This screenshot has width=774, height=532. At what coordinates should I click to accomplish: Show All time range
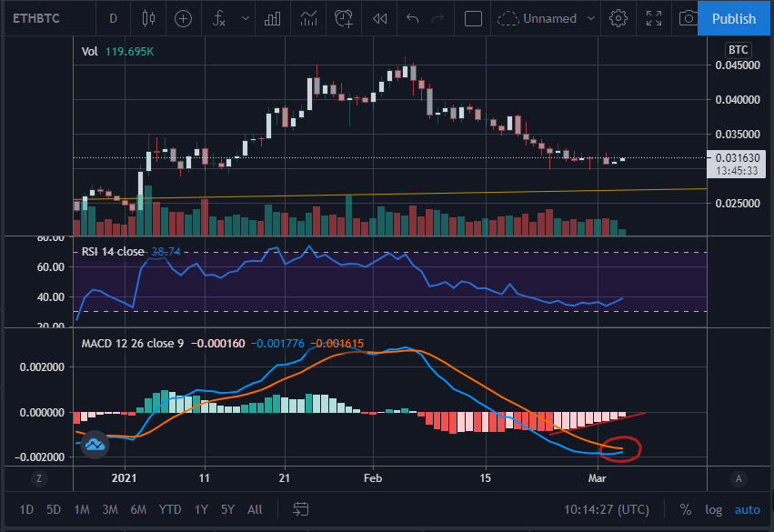pyautogui.click(x=255, y=509)
